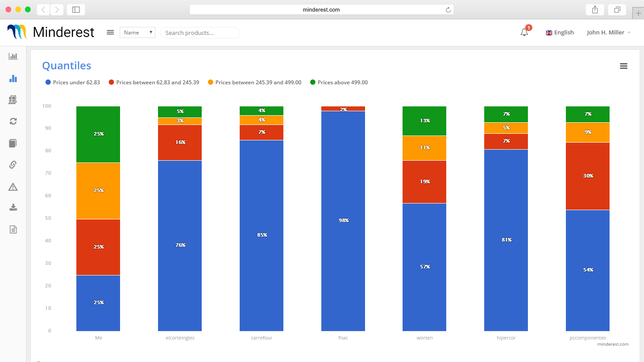
Task: Click the Search products field
Action: pyautogui.click(x=200, y=33)
